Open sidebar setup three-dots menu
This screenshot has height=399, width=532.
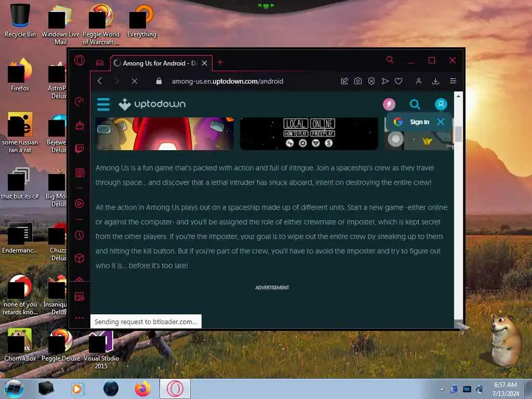pos(79,318)
